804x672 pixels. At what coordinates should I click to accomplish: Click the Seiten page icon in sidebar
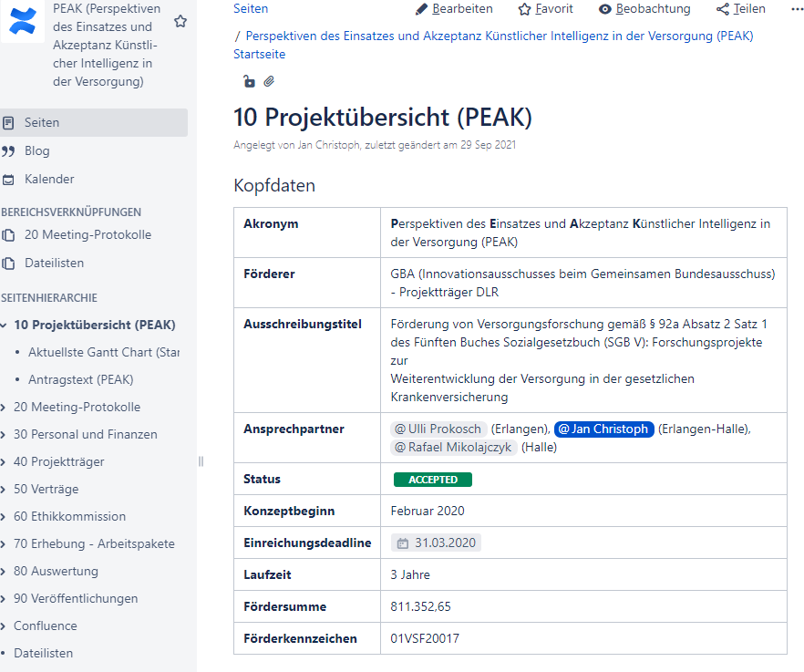(8, 122)
